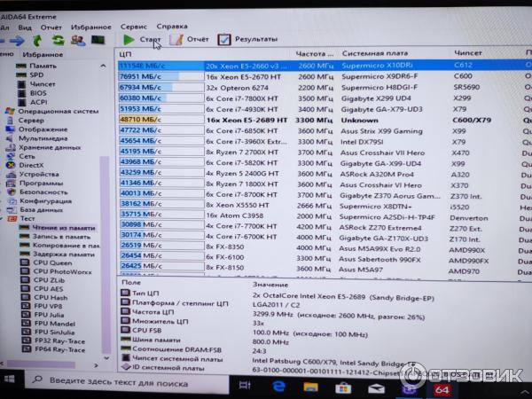Image resolution: width=532 pixels, height=399 pixels.
Task: Open the Вид menu
Action: [x=25, y=27]
